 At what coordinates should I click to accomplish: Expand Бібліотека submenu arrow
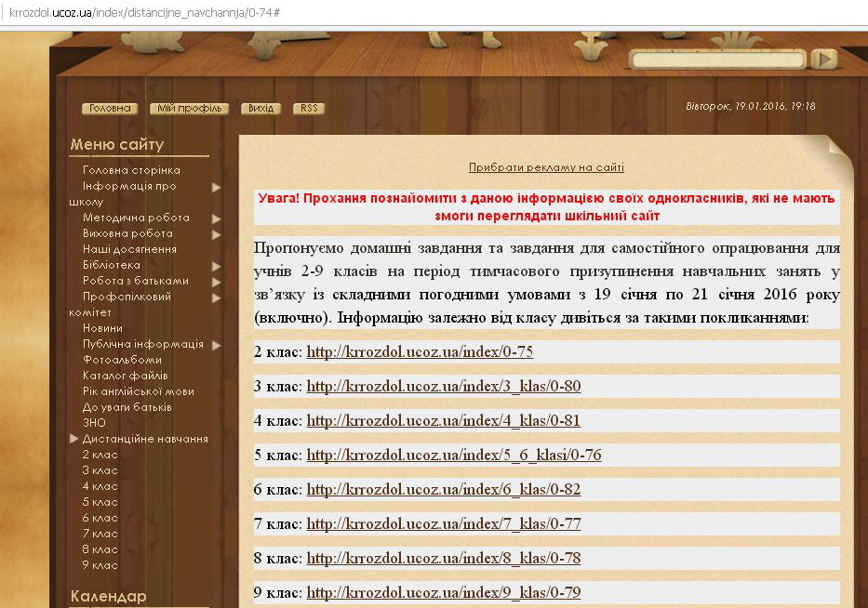217,266
